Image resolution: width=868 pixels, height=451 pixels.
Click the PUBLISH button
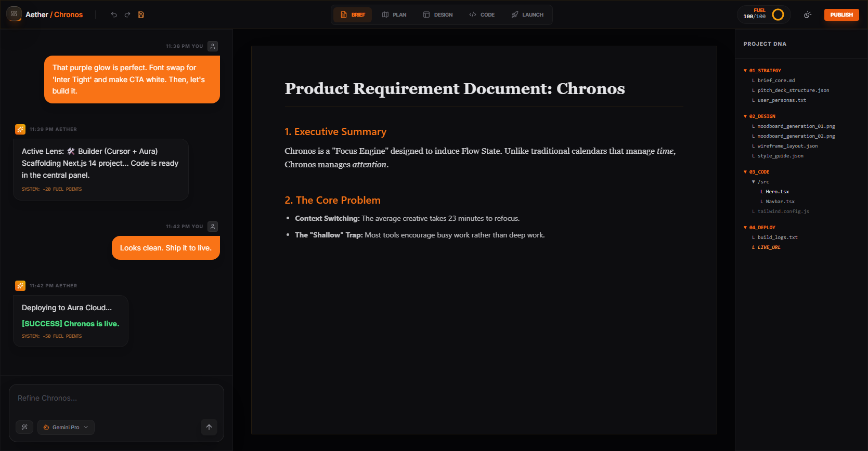coord(841,15)
